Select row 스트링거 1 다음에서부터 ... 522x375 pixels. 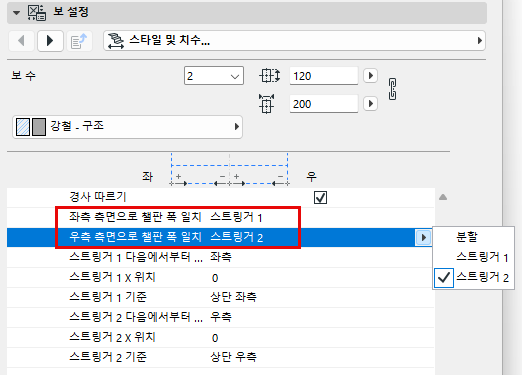(221, 257)
